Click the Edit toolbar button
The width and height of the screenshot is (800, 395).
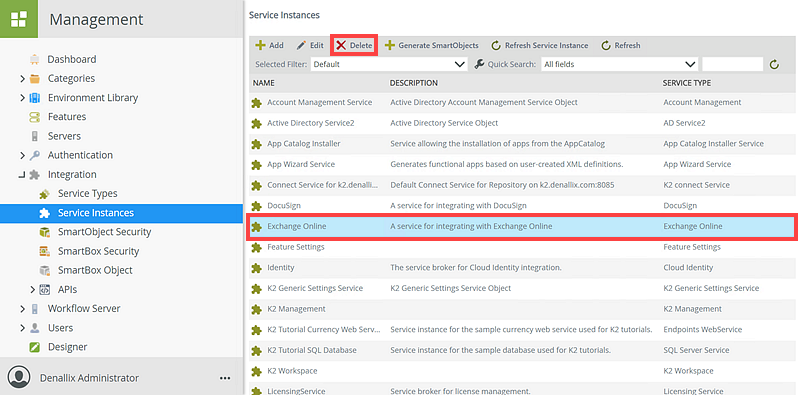[310, 45]
